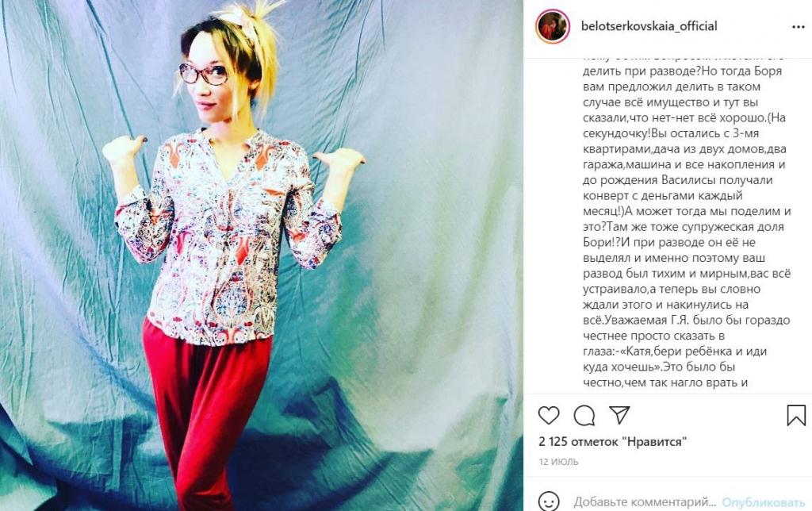Open the post date "12 июль"
812x511 pixels.
(x=558, y=462)
